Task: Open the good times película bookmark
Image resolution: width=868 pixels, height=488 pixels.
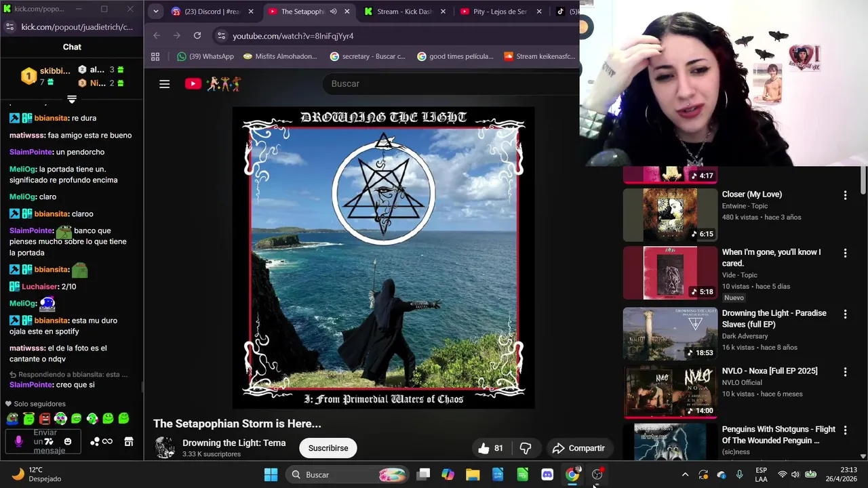Action: coord(455,56)
